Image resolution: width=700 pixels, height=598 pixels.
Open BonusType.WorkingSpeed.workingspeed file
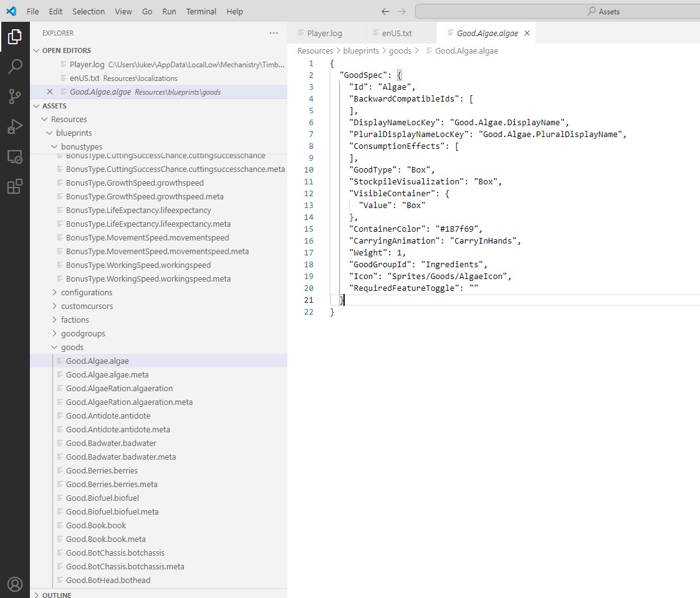click(x=138, y=265)
